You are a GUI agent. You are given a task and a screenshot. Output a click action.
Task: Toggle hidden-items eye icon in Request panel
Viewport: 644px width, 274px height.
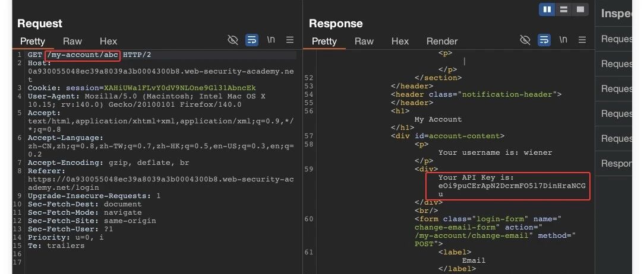(x=233, y=40)
